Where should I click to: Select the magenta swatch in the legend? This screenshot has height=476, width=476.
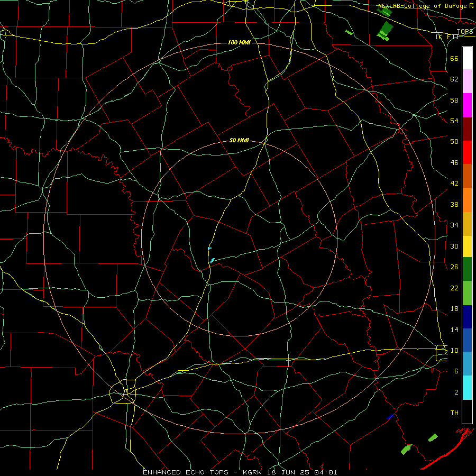tap(467, 105)
